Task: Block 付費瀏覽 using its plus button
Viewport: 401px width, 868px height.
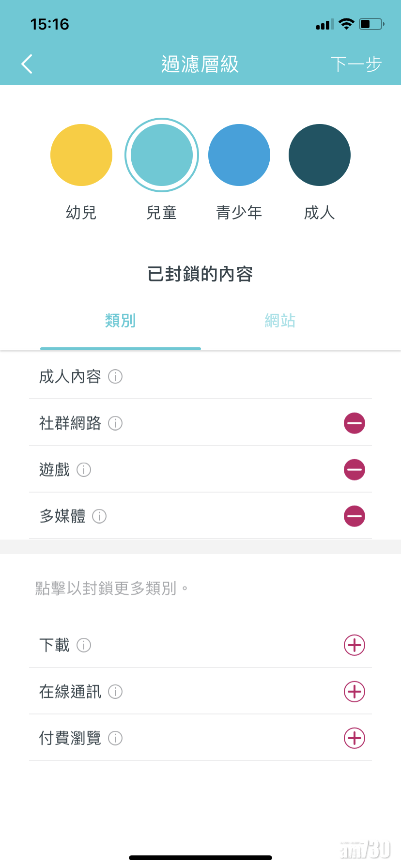Action: click(x=354, y=738)
